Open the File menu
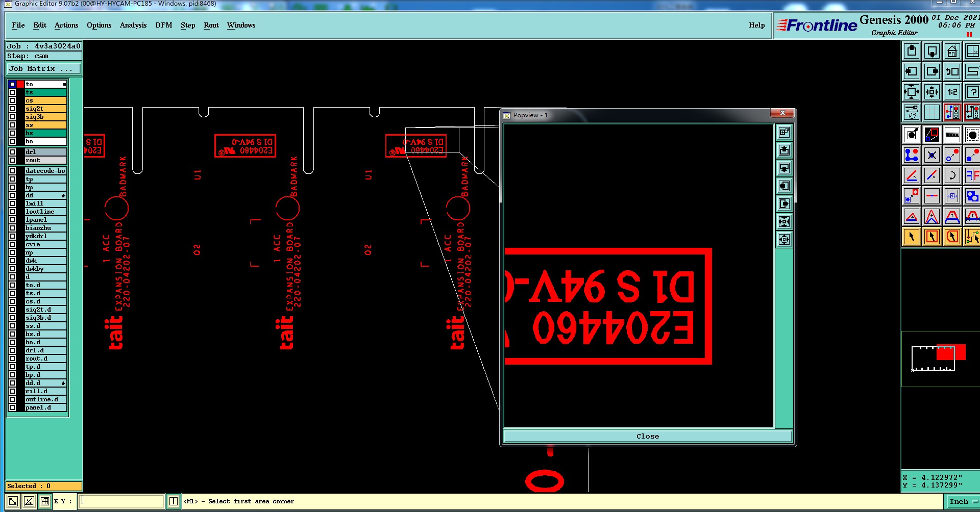 click(x=18, y=25)
